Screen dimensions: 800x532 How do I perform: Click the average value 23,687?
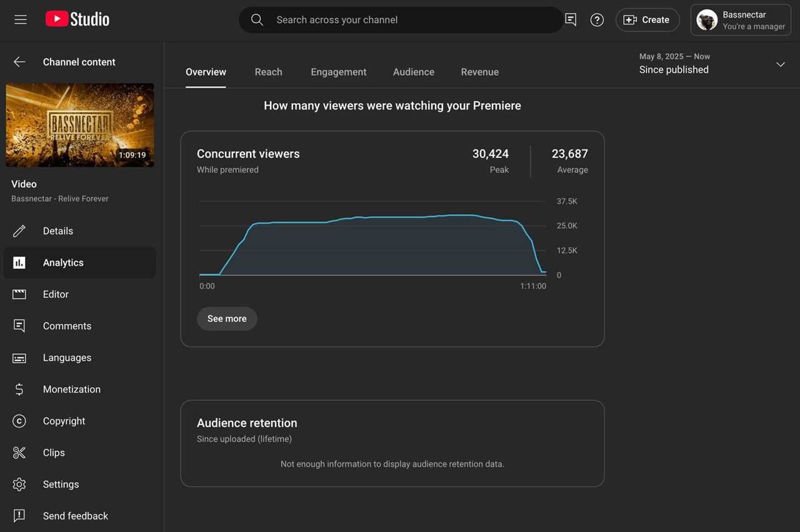(570, 154)
